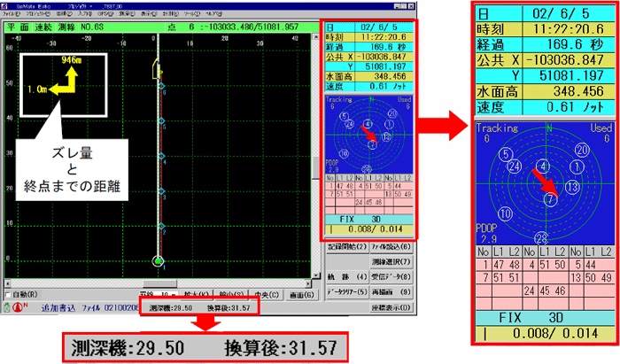
Task: Minimize the GeoMate Echo window
Action: click(x=398, y=6)
